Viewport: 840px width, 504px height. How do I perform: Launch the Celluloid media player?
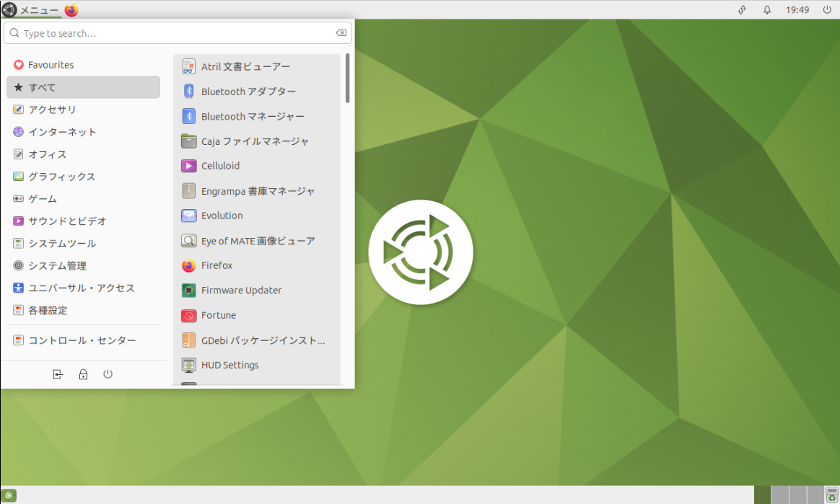coord(220,166)
